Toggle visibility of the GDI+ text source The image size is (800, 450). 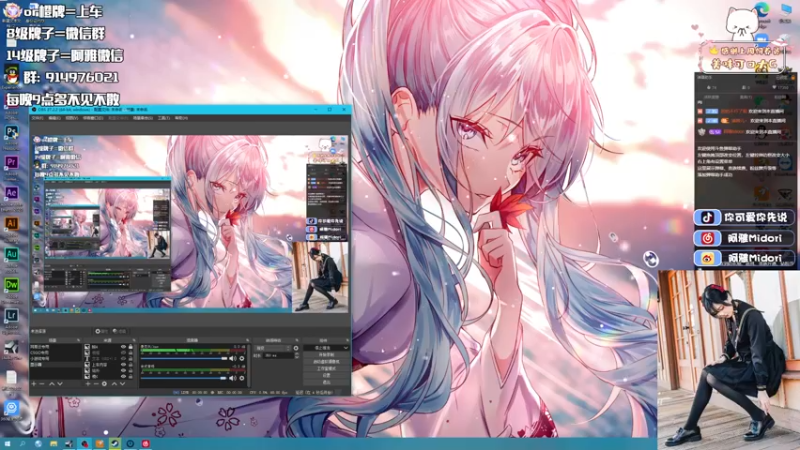[123, 359]
